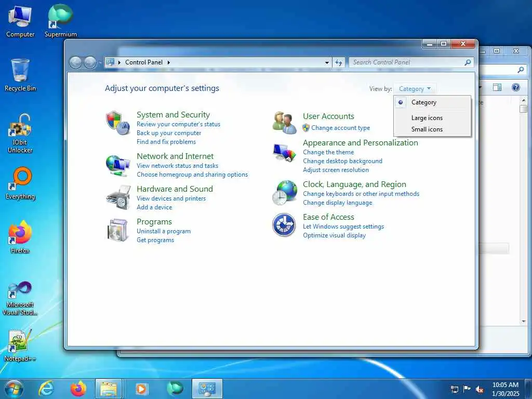This screenshot has height=399, width=532.
Task: Open Windows Explorer from the taskbar
Action: 109,389
